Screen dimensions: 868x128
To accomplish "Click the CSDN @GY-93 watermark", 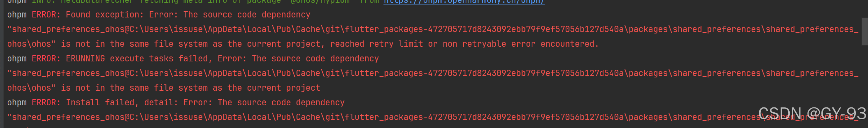I will 812,114.
